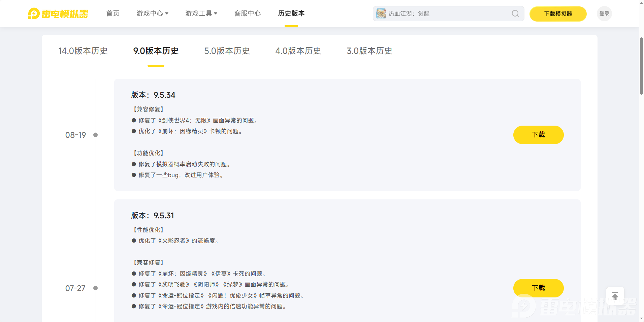Click the 【兼容修复】 label under version 9.5.31

[x=149, y=262]
